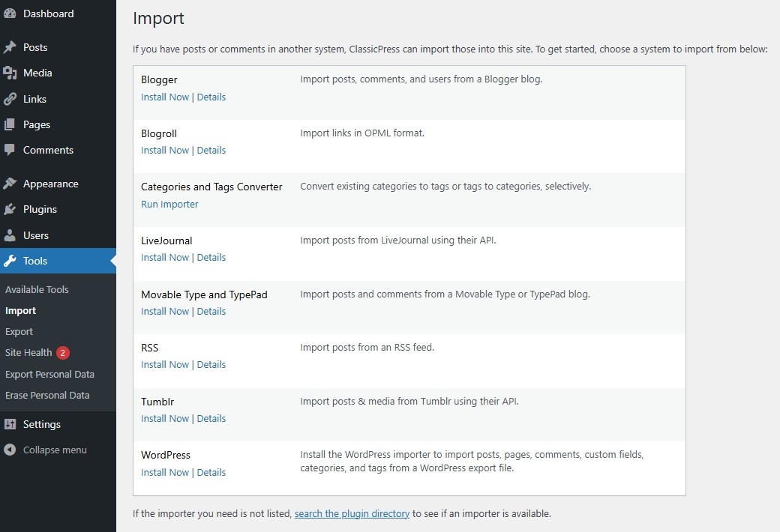Click 'Import links in OPML format.' description
780x532 pixels.
coord(362,133)
